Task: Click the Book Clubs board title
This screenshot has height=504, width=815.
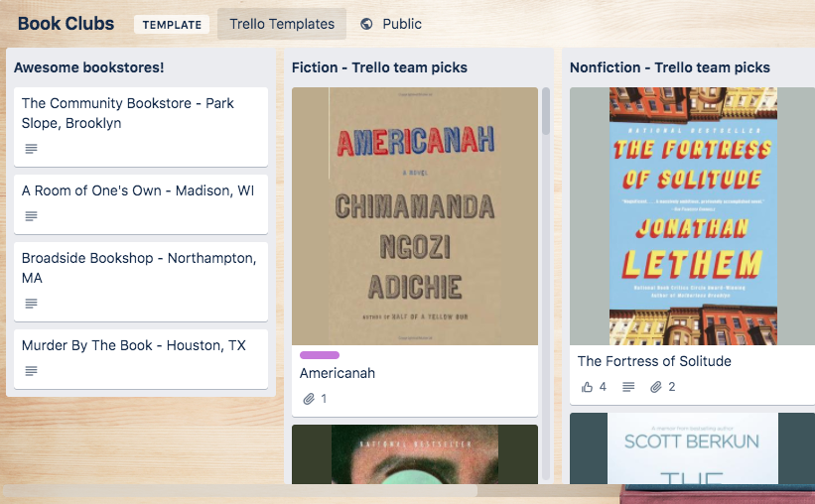Action: tap(66, 24)
